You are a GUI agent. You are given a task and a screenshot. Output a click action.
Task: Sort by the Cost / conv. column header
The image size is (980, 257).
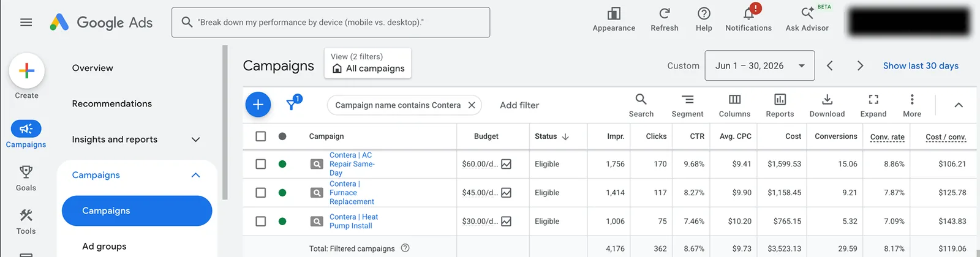click(x=946, y=137)
